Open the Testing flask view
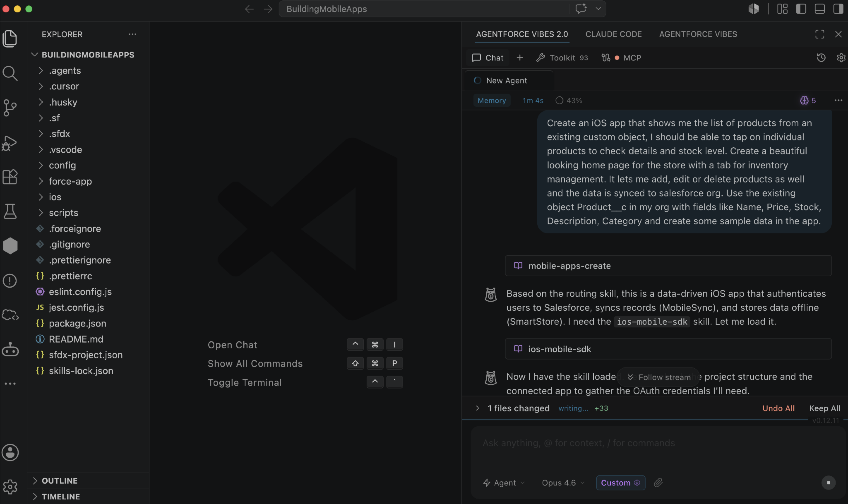848x504 pixels. [10, 211]
